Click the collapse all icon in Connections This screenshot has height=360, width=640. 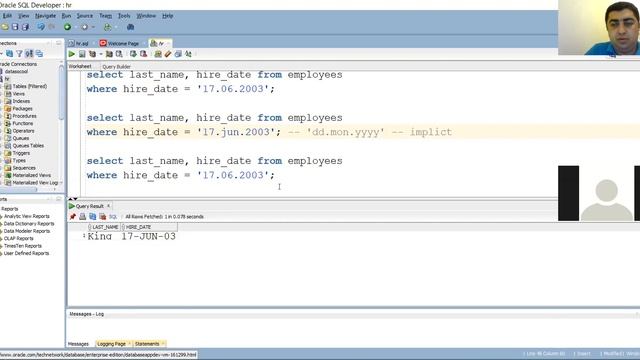click(39, 53)
